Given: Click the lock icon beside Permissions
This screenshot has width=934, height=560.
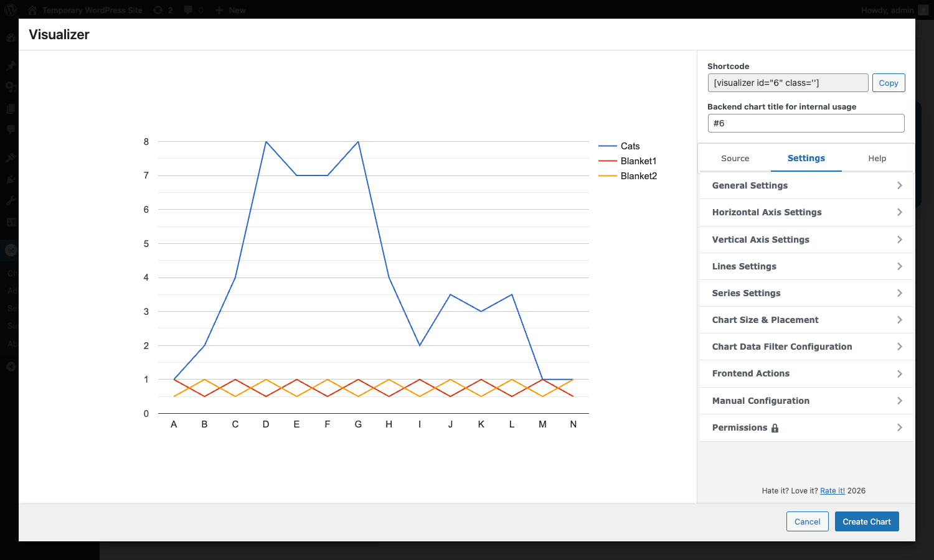Looking at the screenshot, I should tap(775, 428).
